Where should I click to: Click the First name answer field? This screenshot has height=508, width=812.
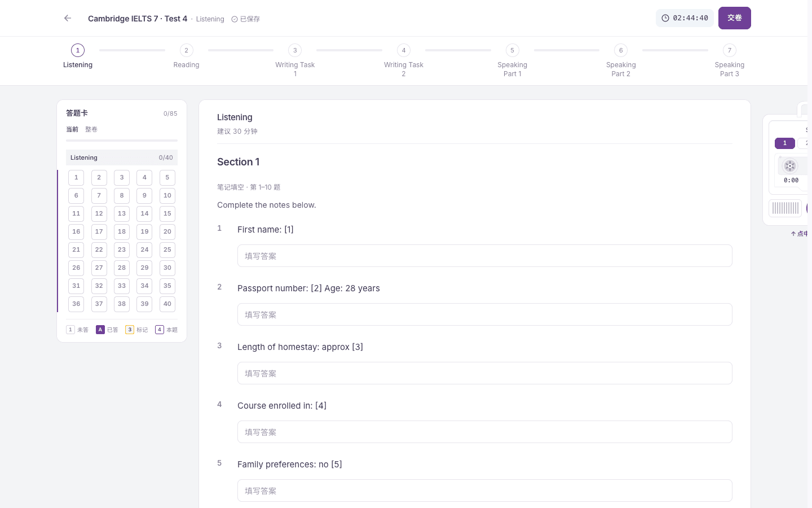[485, 256]
